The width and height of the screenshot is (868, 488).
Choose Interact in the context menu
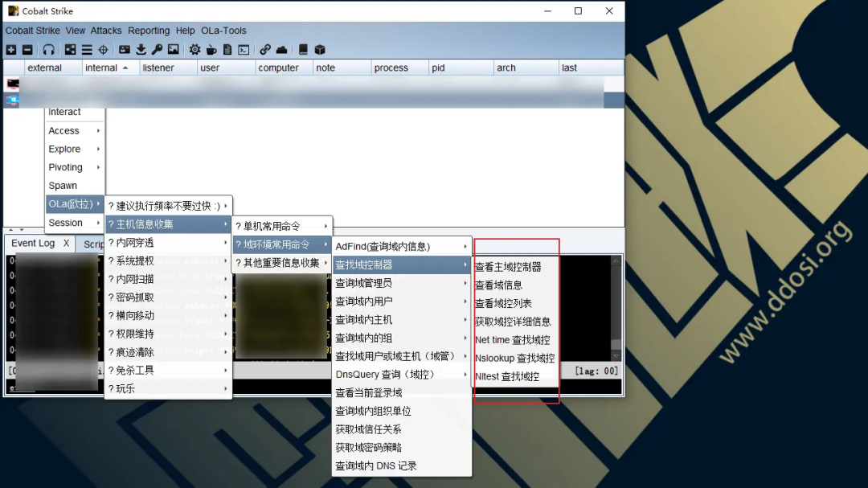(x=64, y=112)
